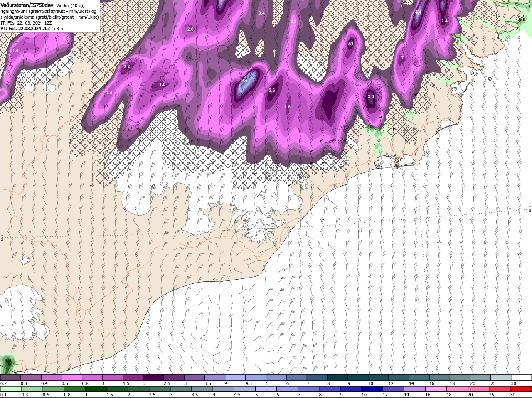The height and width of the screenshot is (398, 532).
Task: Click the 0.5 value over green area
Action: 522,20
